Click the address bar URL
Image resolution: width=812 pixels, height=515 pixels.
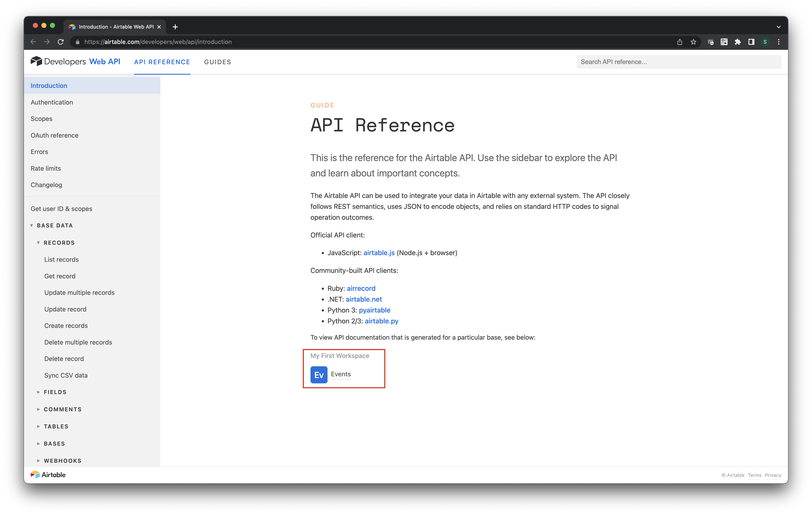(x=158, y=42)
